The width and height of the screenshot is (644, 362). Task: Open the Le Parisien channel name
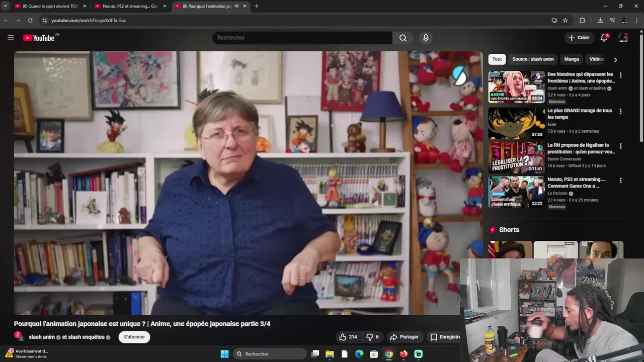557,193
